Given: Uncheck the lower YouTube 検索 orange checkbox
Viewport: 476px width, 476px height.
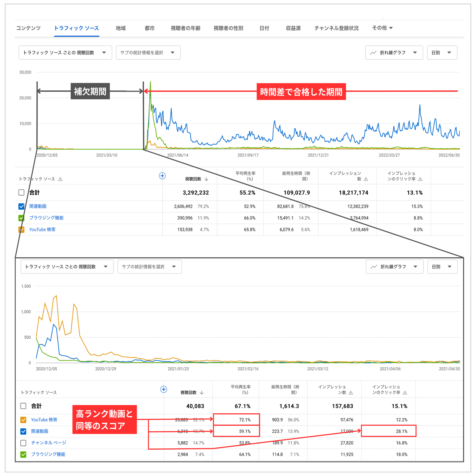Looking at the screenshot, I should [x=23, y=420].
